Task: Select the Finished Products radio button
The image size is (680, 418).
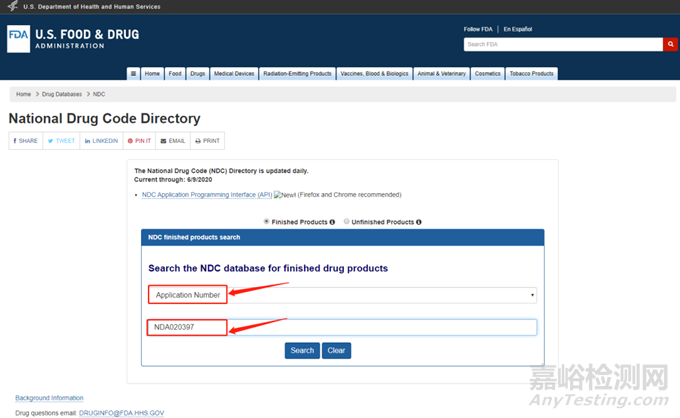Action: [266, 222]
